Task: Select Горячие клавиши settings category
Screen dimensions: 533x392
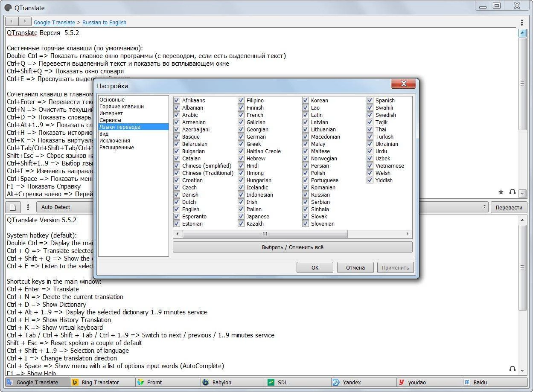Action: coord(122,106)
